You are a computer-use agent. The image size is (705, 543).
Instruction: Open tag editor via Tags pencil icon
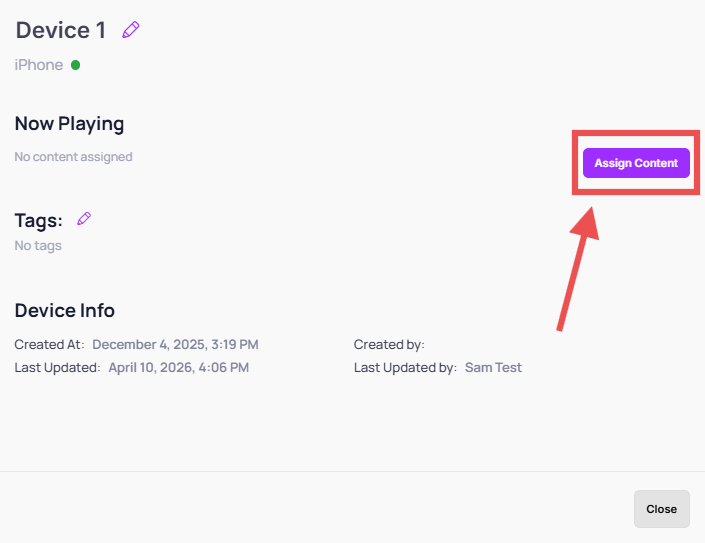84,219
